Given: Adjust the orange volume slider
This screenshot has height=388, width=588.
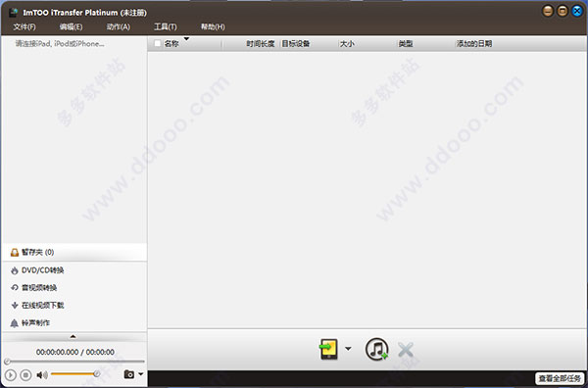Looking at the screenshot, I should pos(75,373).
